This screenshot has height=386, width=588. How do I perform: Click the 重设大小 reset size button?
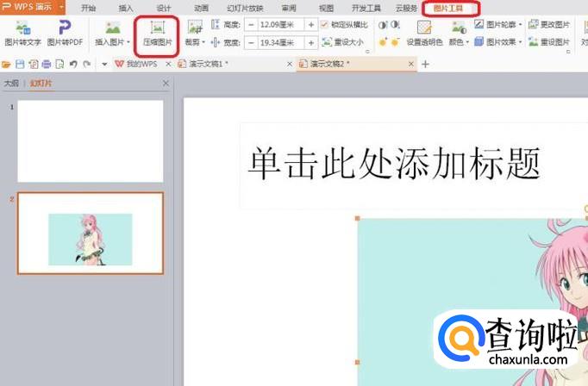pyautogui.click(x=343, y=42)
